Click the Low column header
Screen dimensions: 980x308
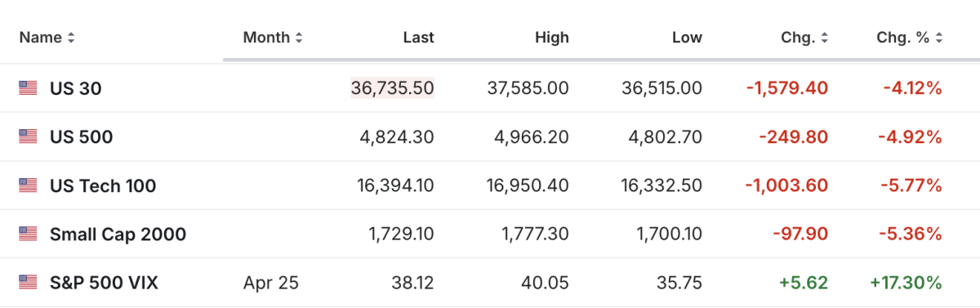point(687,38)
